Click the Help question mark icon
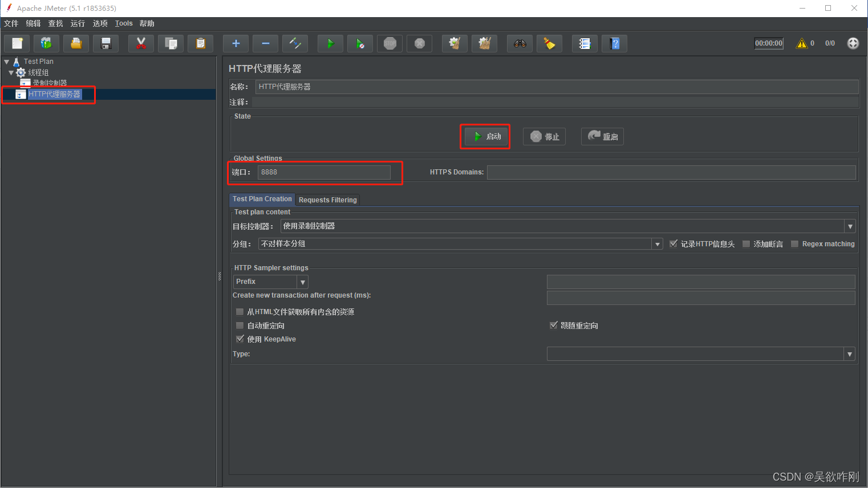Screen dimensions: 868x488 614,43
